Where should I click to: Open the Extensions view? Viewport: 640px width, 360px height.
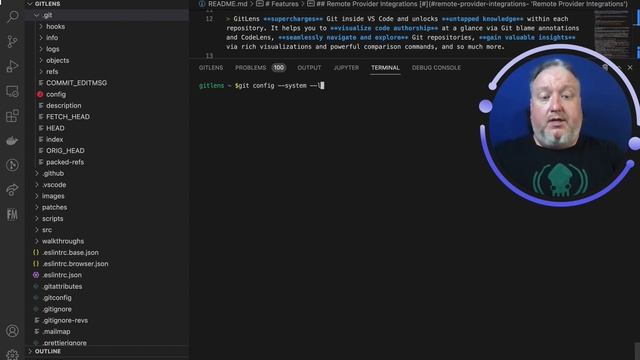[12, 116]
